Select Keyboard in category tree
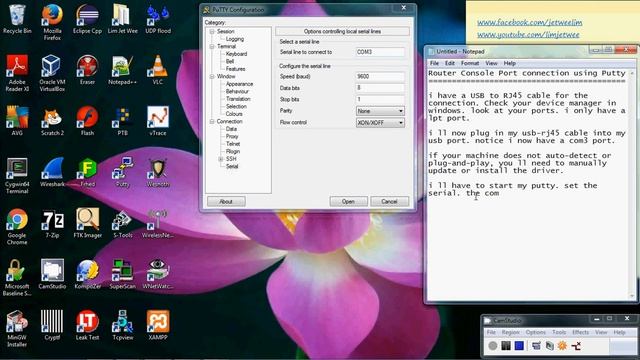Viewport: 640px width, 360px height. [236, 54]
